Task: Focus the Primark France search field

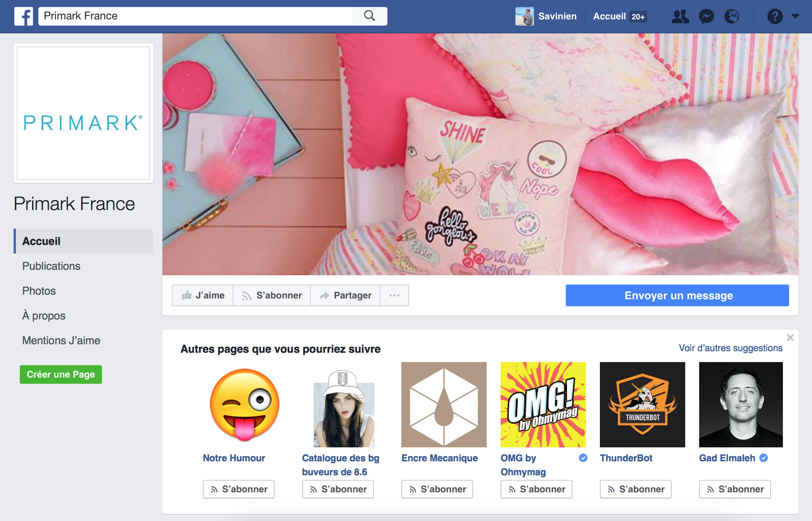Action: [195, 16]
